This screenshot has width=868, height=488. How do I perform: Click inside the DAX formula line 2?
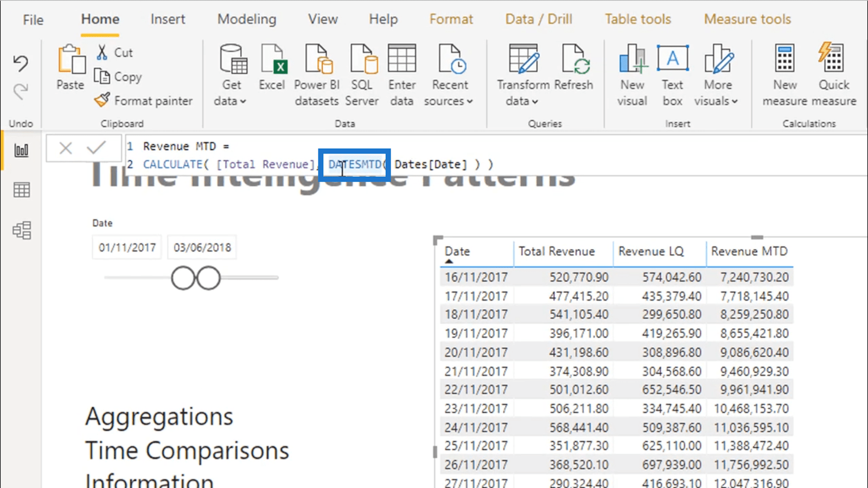coord(318,164)
